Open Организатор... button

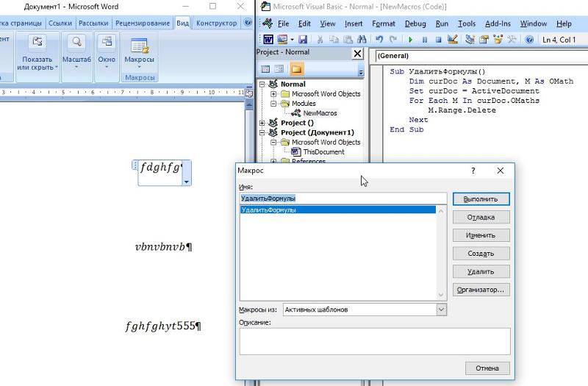481,290
